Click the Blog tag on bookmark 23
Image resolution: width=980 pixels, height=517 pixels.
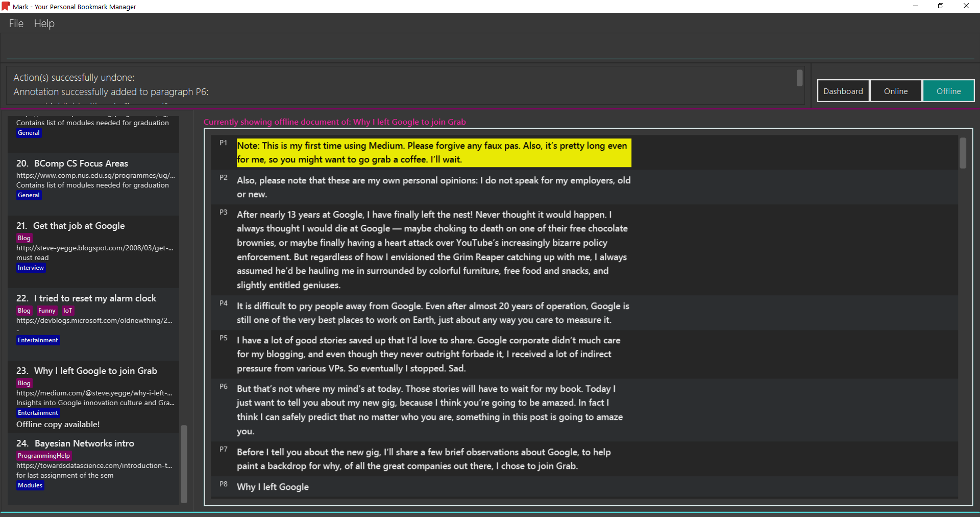pyautogui.click(x=24, y=383)
